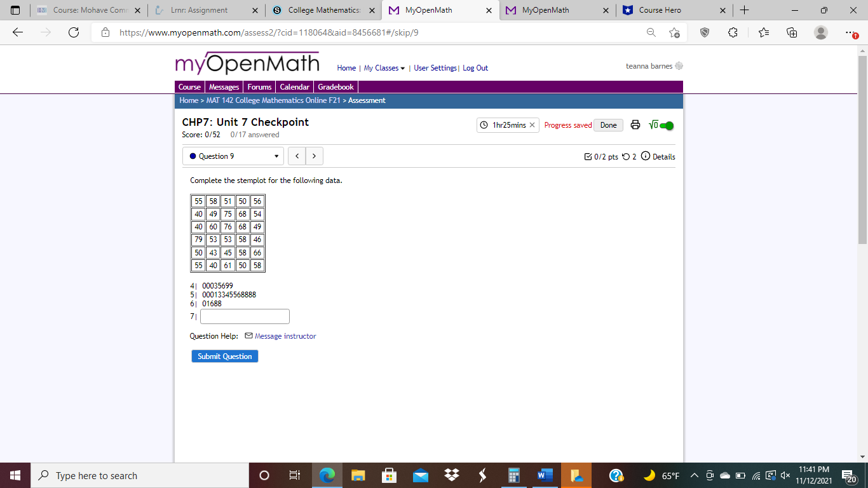Click the Submit Question button
868x488 pixels.
tap(224, 356)
